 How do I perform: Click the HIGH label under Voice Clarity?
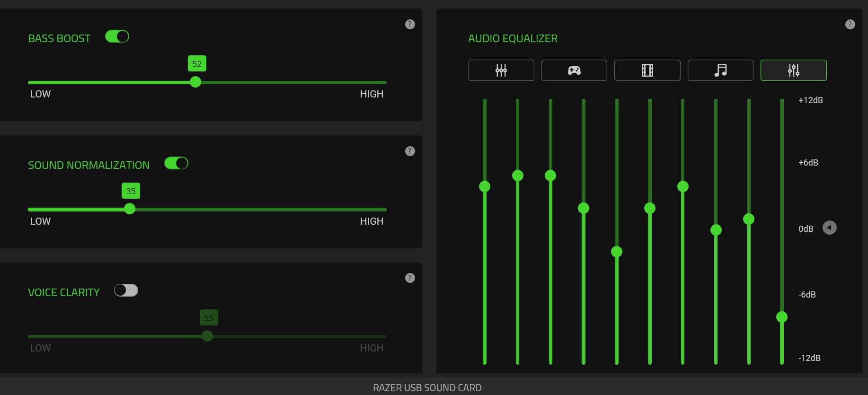point(372,348)
